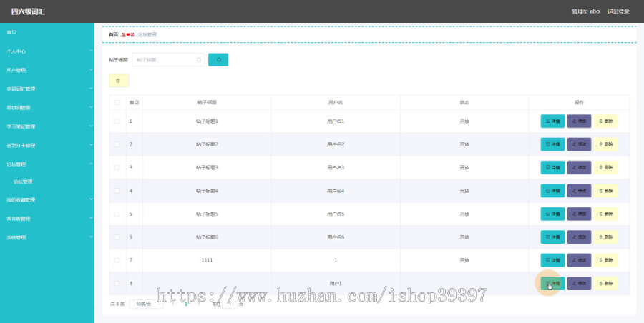
Task: Tick the select-all checkbox in table header
Action: 117,103
